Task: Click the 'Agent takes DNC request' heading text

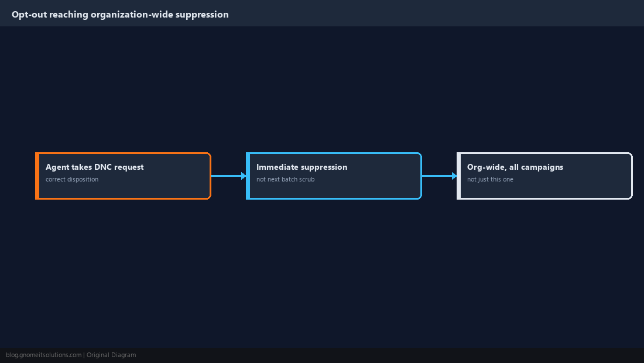Action: click(x=94, y=167)
